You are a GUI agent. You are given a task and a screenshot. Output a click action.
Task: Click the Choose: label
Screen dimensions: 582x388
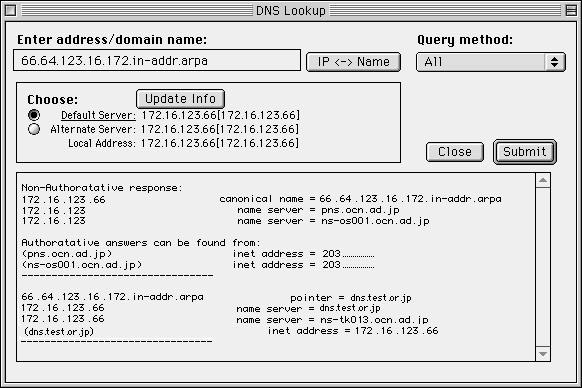click(53, 100)
